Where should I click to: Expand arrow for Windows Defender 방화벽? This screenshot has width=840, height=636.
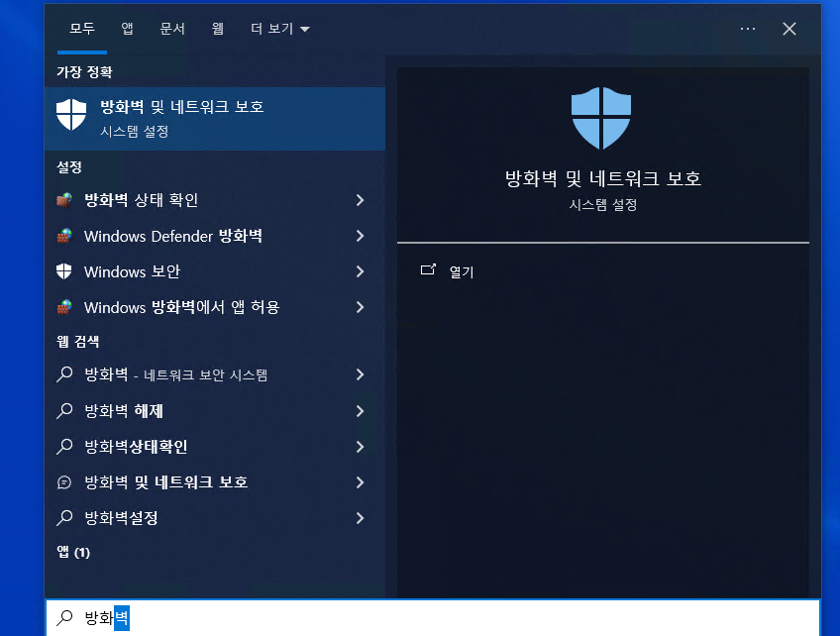click(360, 236)
